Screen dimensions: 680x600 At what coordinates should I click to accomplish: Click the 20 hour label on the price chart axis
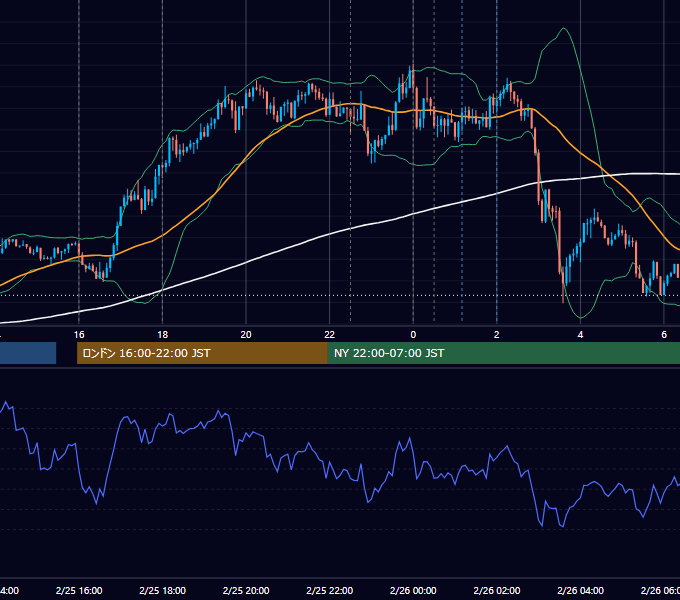(x=246, y=335)
